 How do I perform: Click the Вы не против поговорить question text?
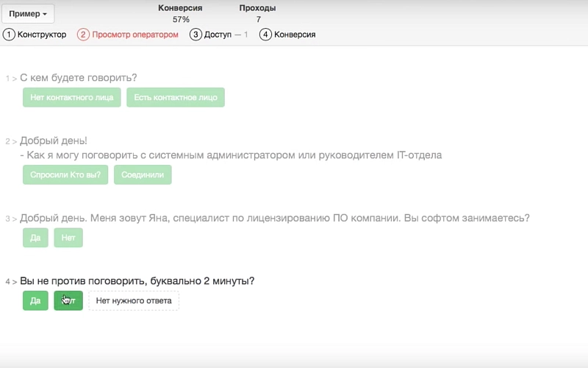tap(137, 281)
